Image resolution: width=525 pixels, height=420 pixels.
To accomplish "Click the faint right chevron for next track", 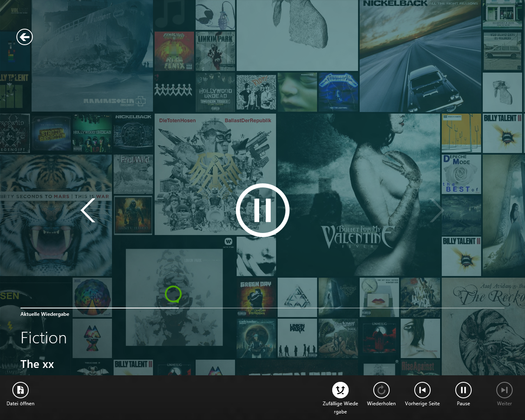I will [x=437, y=210].
